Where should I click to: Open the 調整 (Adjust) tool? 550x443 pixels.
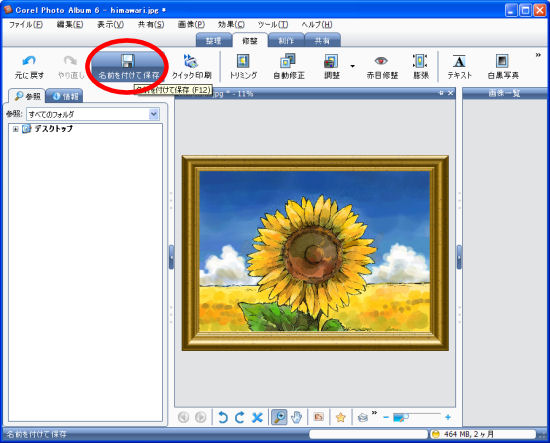[331, 67]
